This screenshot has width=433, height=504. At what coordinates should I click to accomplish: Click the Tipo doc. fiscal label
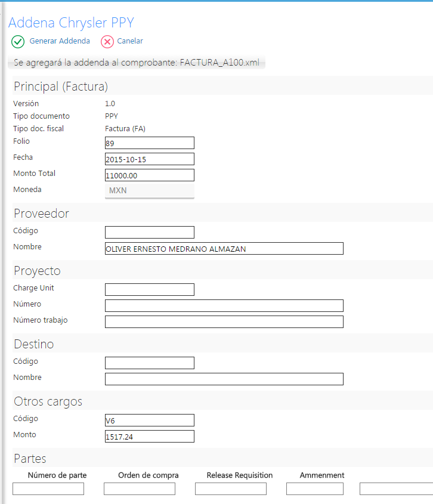[39, 129]
